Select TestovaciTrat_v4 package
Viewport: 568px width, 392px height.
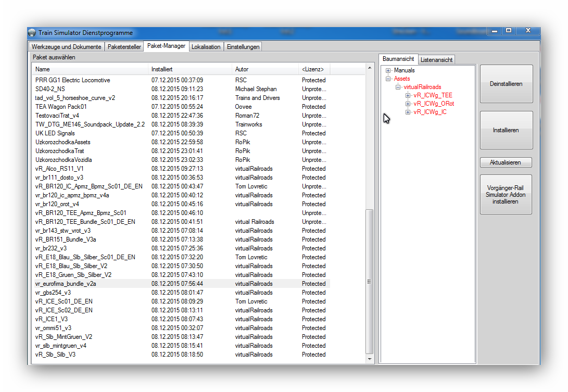(x=181, y=116)
